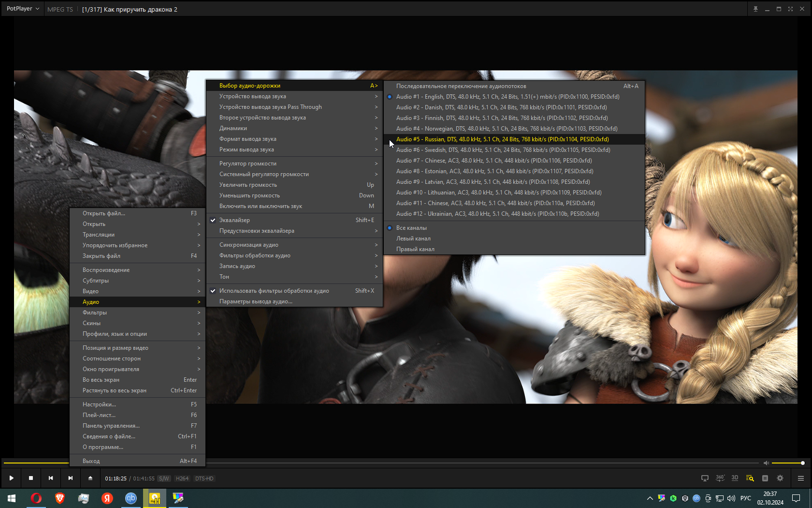Expand 'Субтитры' submenu
The height and width of the screenshot is (508, 812).
137,281
